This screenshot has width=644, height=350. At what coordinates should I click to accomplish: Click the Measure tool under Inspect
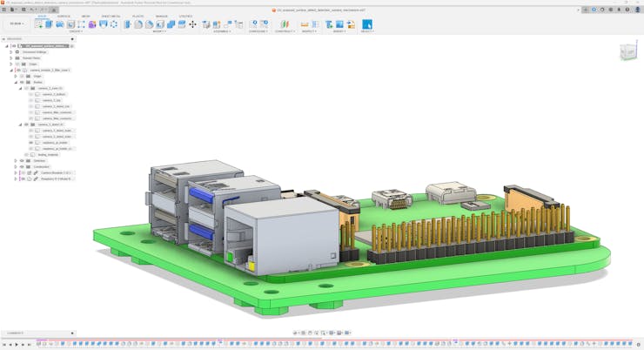pos(305,24)
